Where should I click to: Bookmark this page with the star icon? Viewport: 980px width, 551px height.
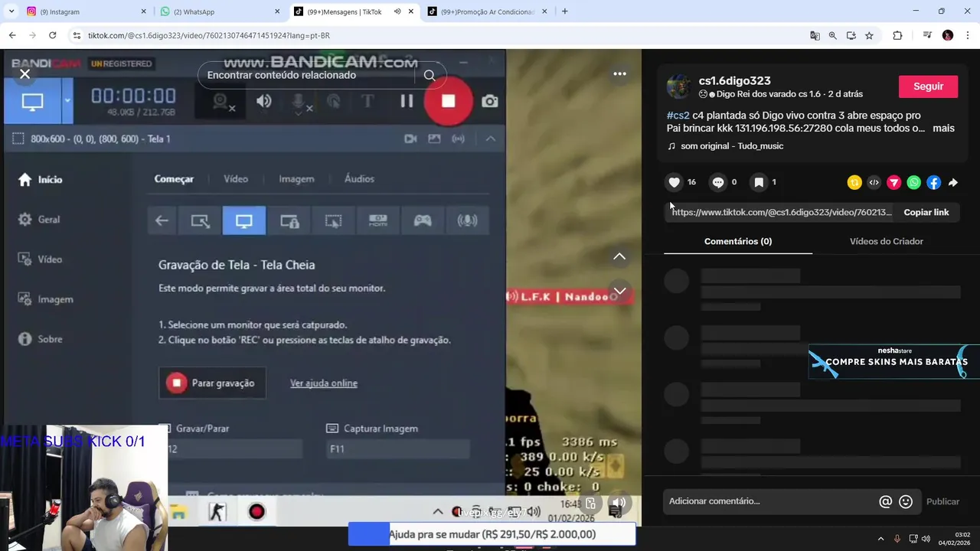(x=869, y=35)
